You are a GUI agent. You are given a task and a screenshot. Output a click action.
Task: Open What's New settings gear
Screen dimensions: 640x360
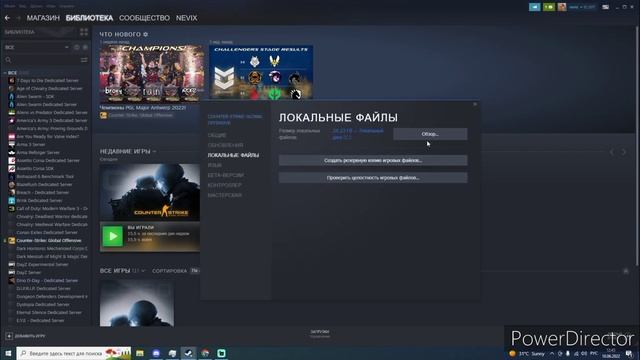pos(146,35)
